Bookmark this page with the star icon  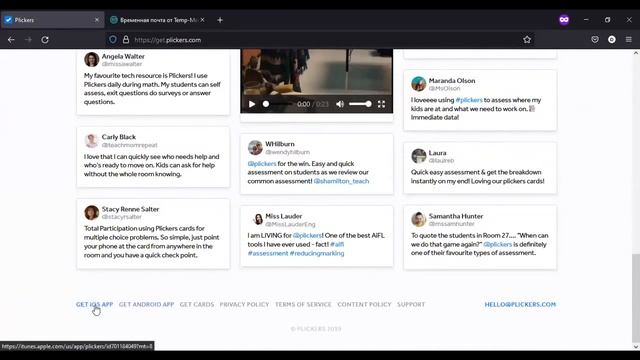527,40
